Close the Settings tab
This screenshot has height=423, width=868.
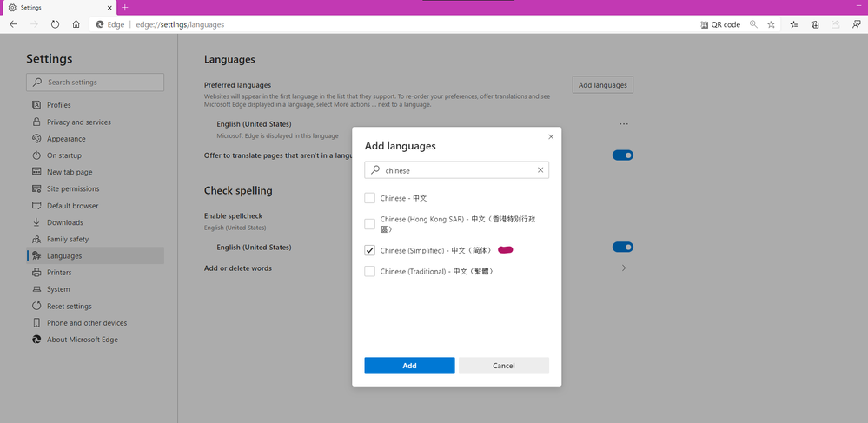tap(109, 9)
